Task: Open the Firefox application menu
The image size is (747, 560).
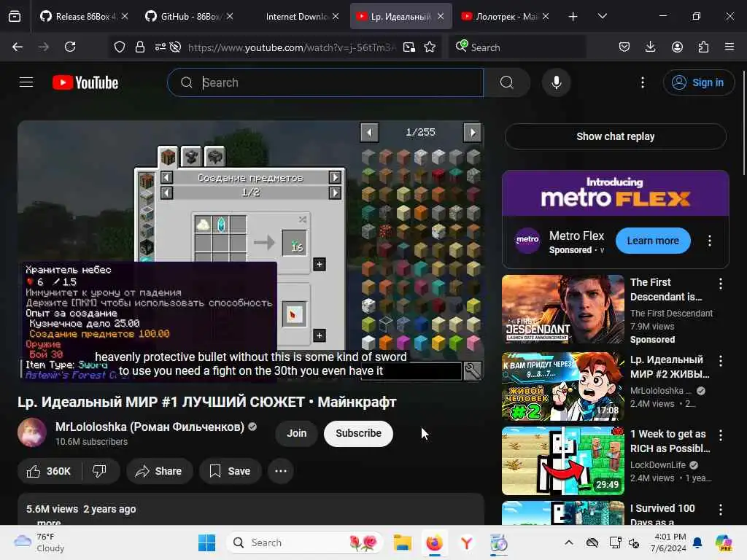Action: click(x=729, y=47)
